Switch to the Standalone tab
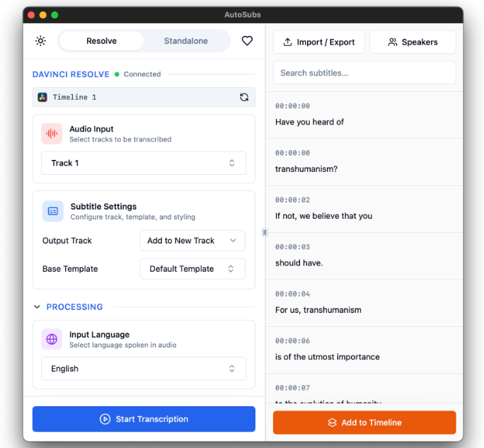484x448 pixels. [x=186, y=41]
